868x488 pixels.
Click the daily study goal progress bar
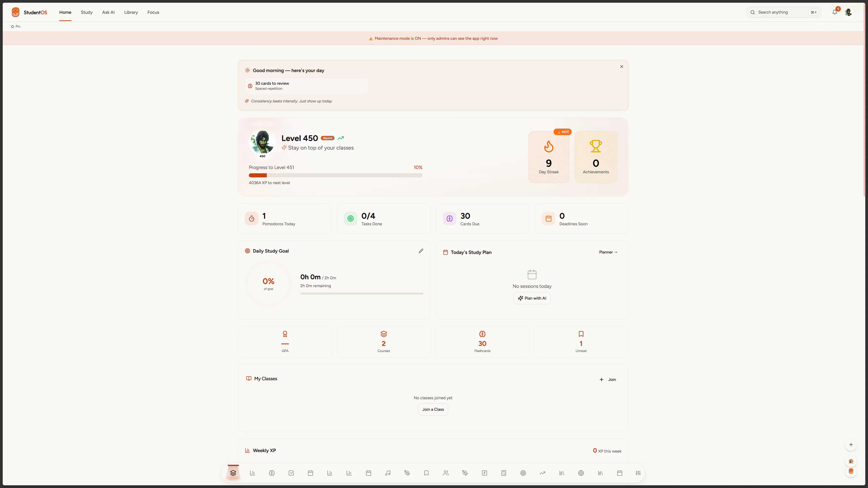(x=362, y=294)
